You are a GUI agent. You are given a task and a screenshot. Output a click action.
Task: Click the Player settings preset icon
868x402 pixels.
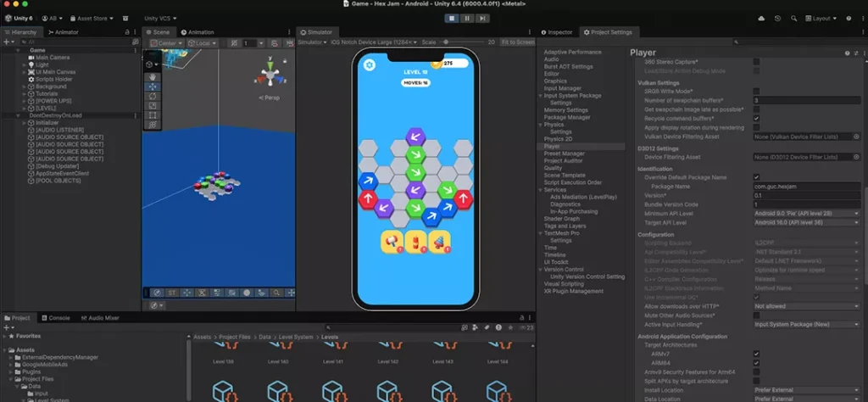(x=855, y=53)
